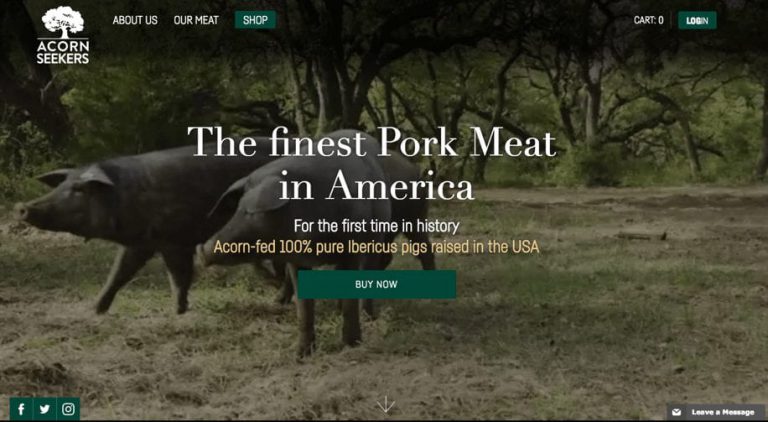The height and width of the screenshot is (422, 768).
Task: Click the ACORN SEEKERS wordmark text
Action: tap(63, 52)
